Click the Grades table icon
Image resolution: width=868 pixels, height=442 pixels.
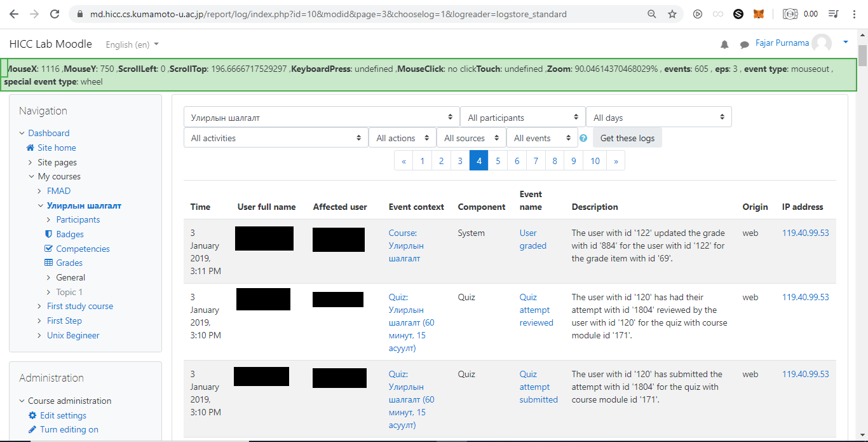point(48,263)
